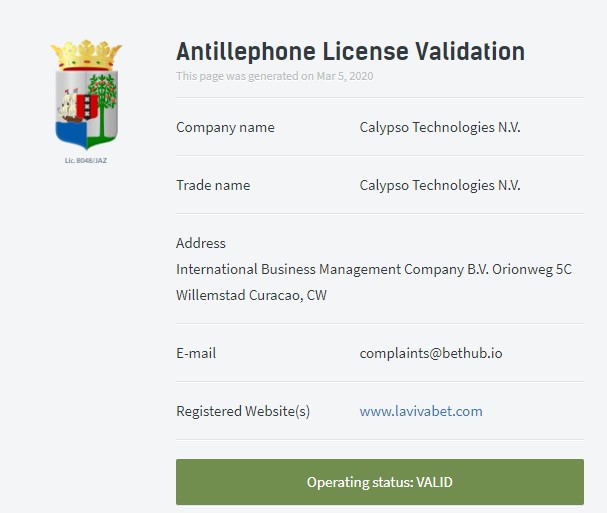Click the Registered Website(s) label
The width and height of the screenshot is (607, 513).
pyautogui.click(x=243, y=411)
